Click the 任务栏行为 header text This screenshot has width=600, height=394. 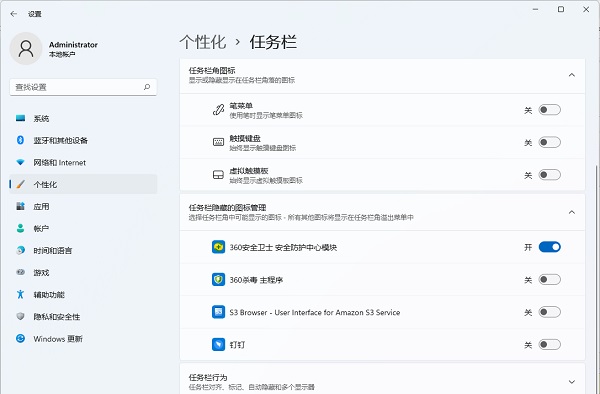[x=208, y=378]
